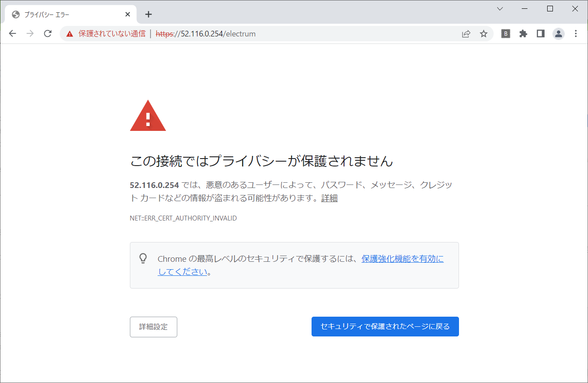Select the プライバシー エラー tab
Screen dimensions: 588x383
click(70, 14)
